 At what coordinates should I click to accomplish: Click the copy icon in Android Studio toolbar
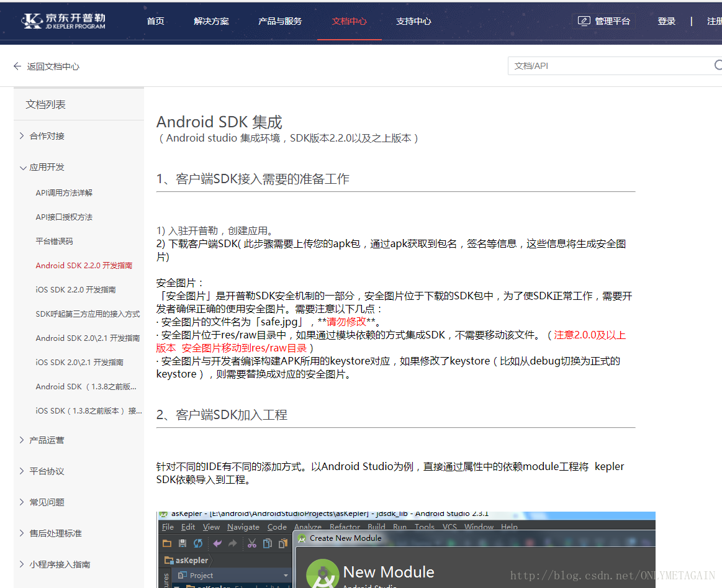click(267, 543)
